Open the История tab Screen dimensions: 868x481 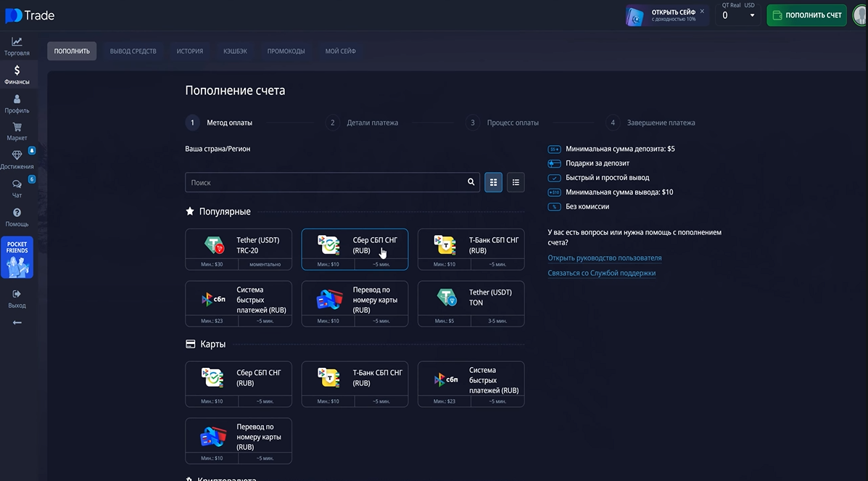point(190,51)
